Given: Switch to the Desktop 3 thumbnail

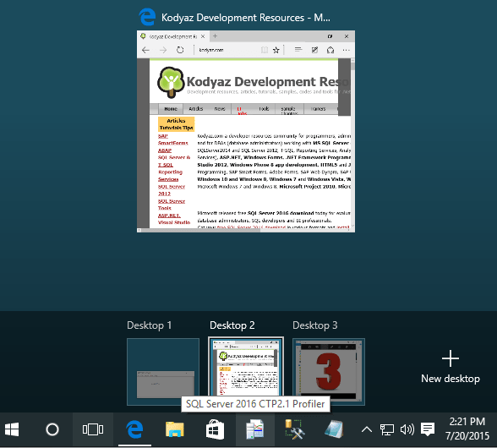Looking at the screenshot, I should point(329,372).
